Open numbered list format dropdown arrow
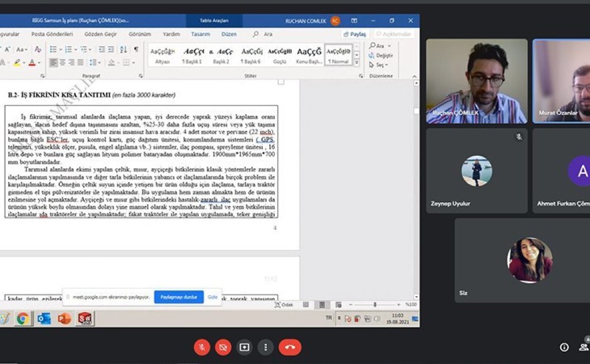 click(75, 50)
